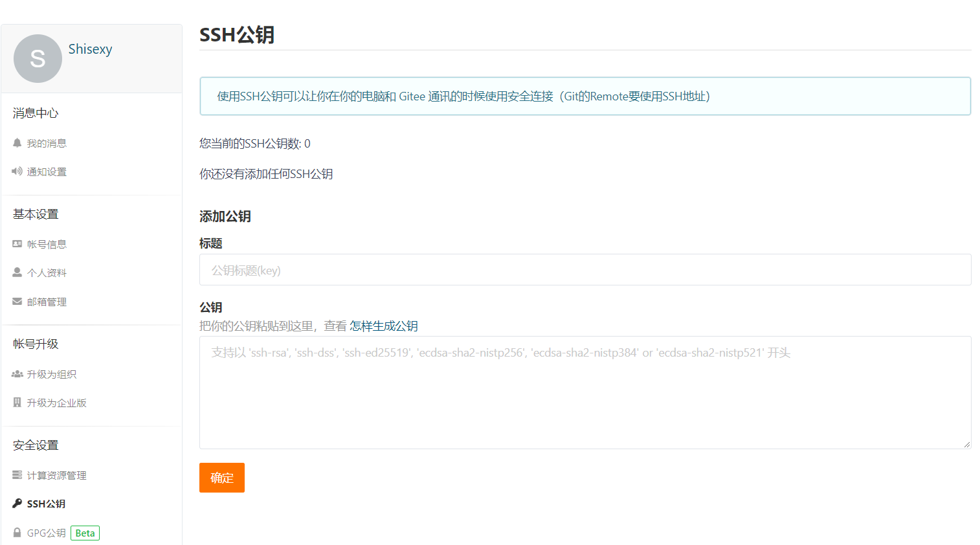The width and height of the screenshot is (980, 545).
Task: Open 邮箱管理 menu item
Action: click(47, 302)
